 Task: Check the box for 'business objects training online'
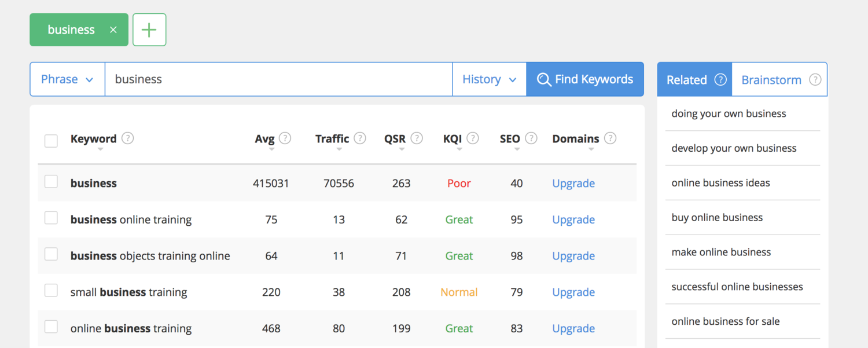click(x=51, y=254)
